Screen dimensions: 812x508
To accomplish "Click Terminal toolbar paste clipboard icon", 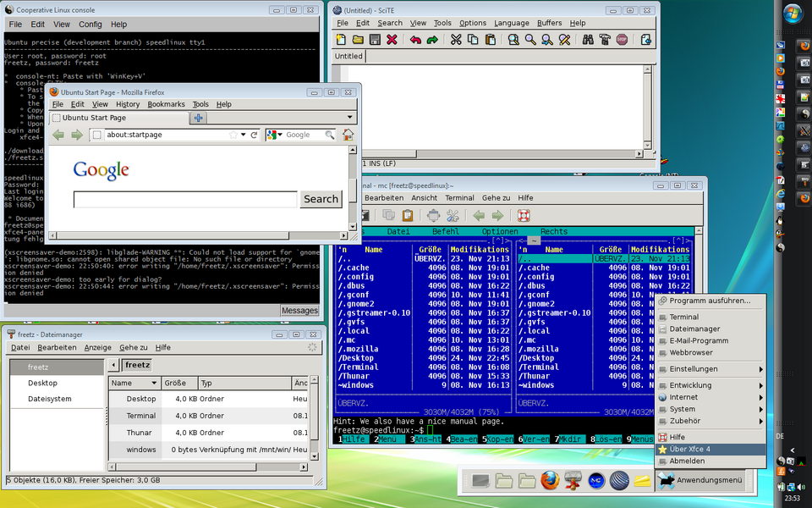I will click(408, 215).
